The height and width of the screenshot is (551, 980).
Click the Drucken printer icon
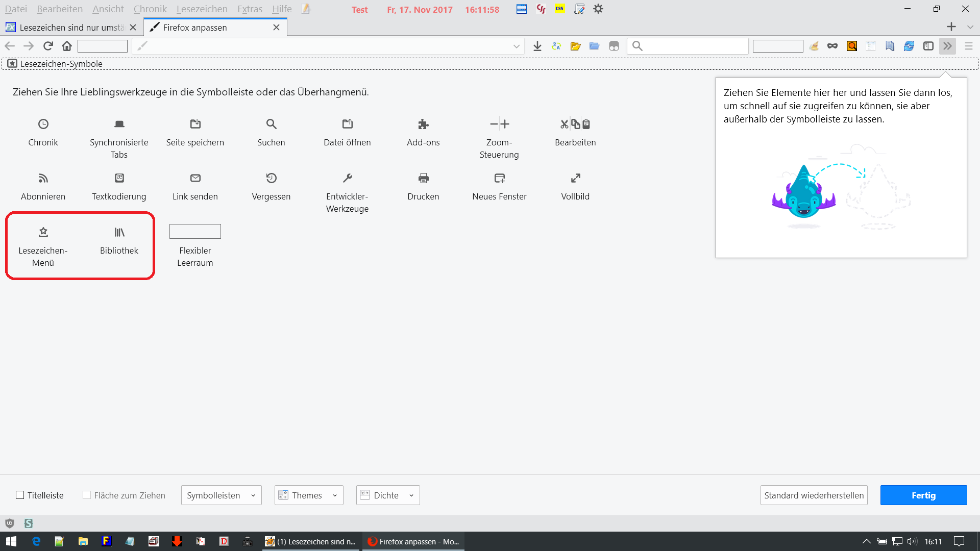(423, 178)
